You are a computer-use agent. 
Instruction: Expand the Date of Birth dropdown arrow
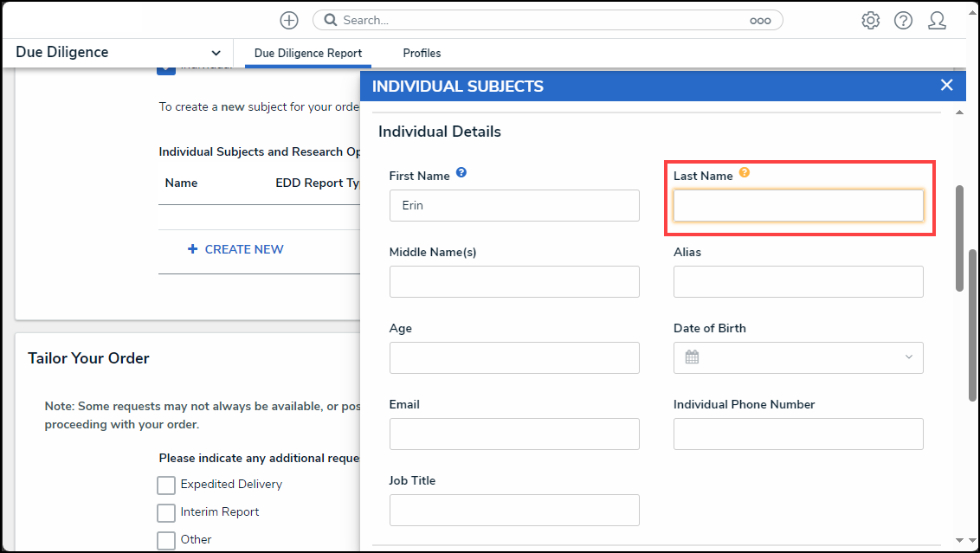(x=909, y=357)
